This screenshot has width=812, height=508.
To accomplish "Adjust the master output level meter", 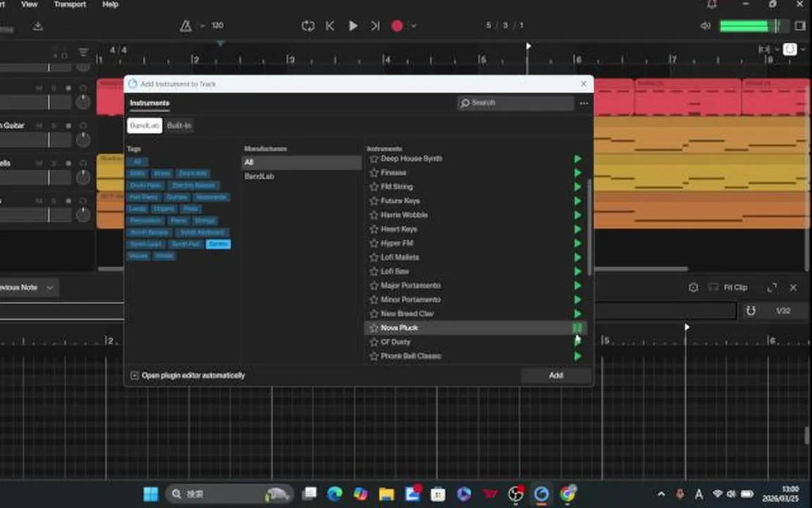I will coord(754,26).
